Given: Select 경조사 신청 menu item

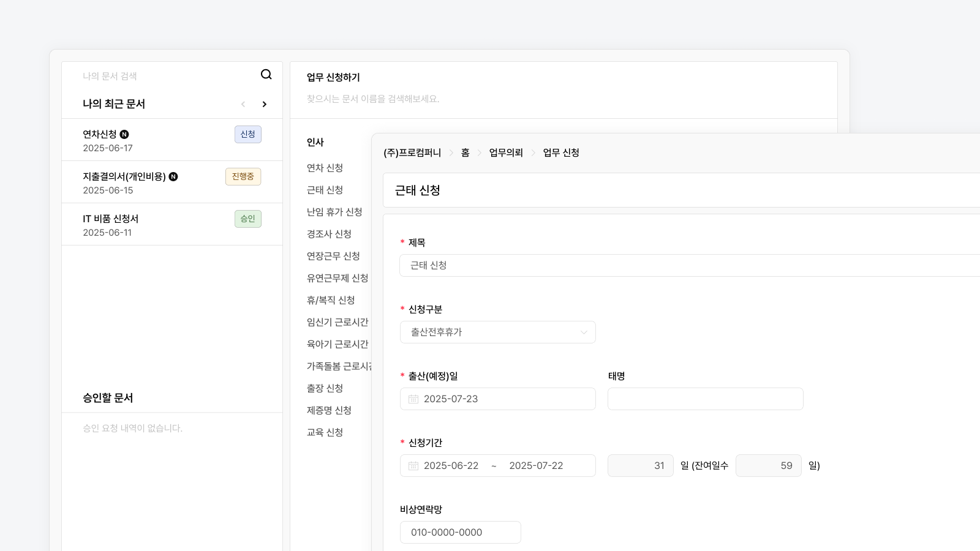Looking at the screenshot, I should pyautogui.click(x=329, y=234).
